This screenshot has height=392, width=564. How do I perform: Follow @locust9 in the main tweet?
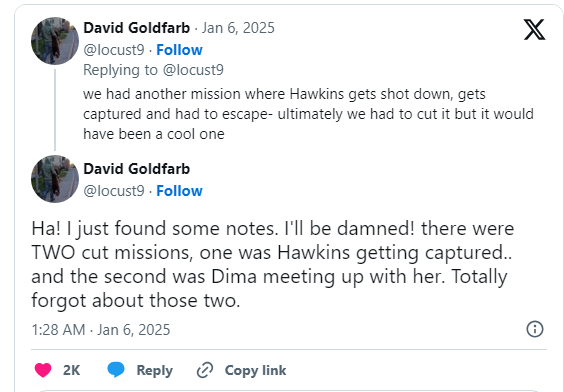coord(179,191)
